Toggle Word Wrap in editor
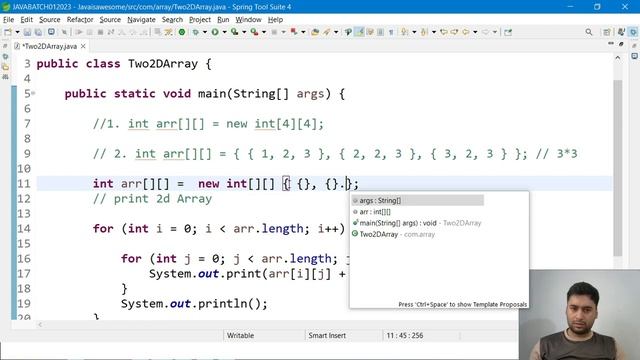 tap(370, 32)
